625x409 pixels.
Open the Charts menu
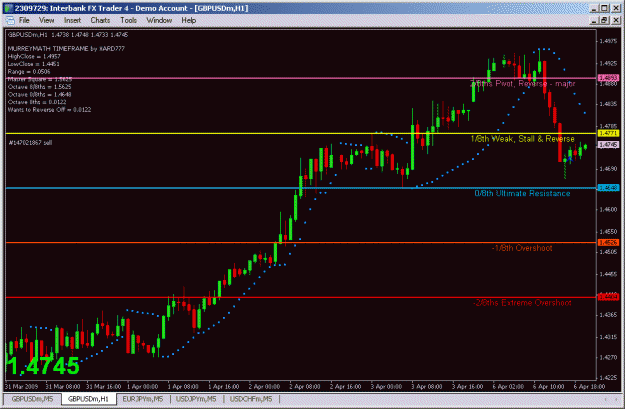coord(100,20)
